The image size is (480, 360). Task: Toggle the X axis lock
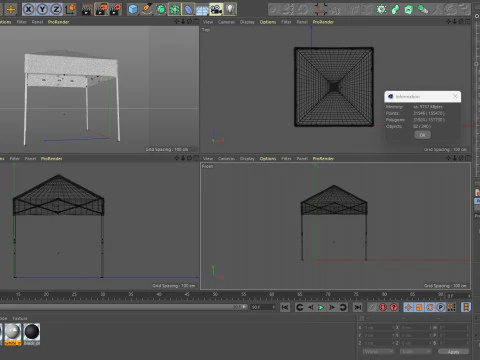pyautogui.click(x=29, y=9)
